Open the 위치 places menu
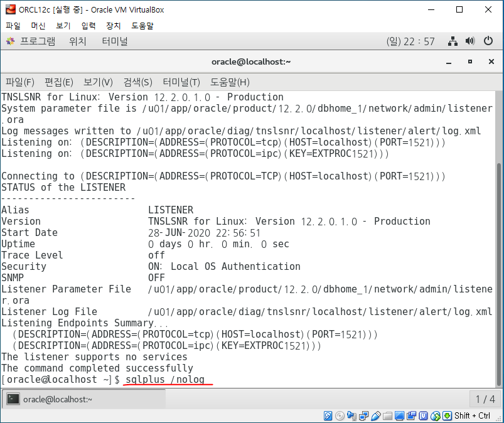 [x=78, y=41]
